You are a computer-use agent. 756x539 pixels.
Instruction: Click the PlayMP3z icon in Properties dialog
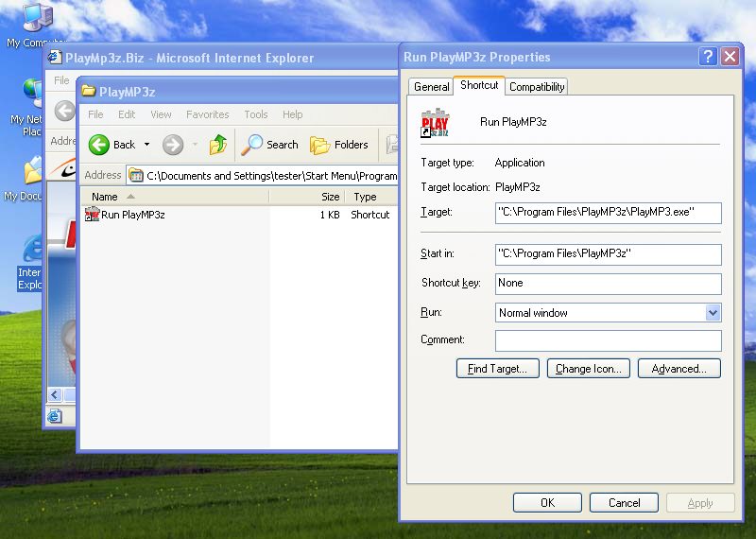click(435, 123)
